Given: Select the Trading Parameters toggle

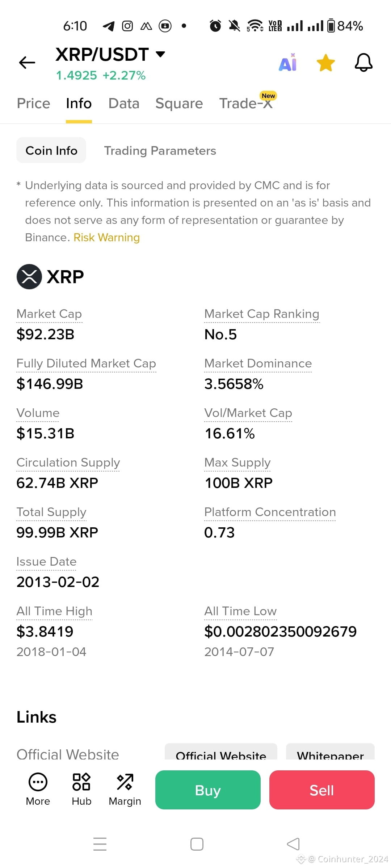Looking at the screenshot, I should [x=160, y=150].
